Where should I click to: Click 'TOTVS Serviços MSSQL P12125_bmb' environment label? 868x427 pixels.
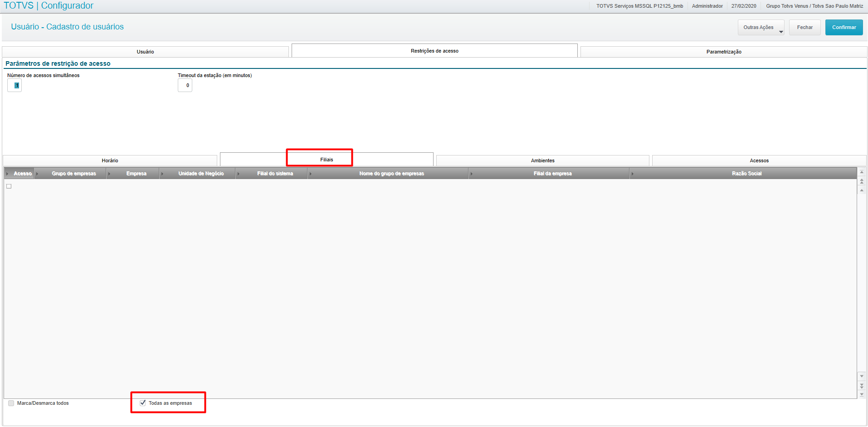tap(639, 6)
